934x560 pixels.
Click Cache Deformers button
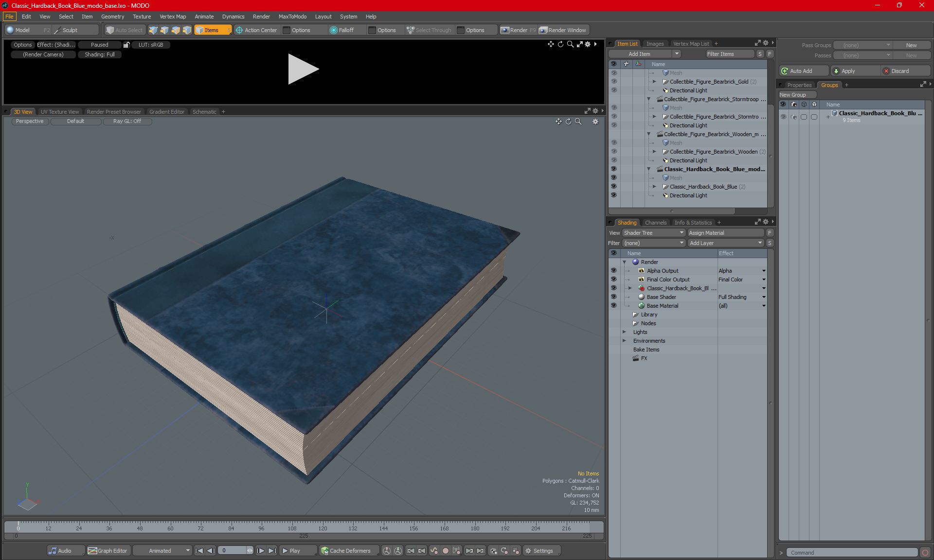[348, 551]
